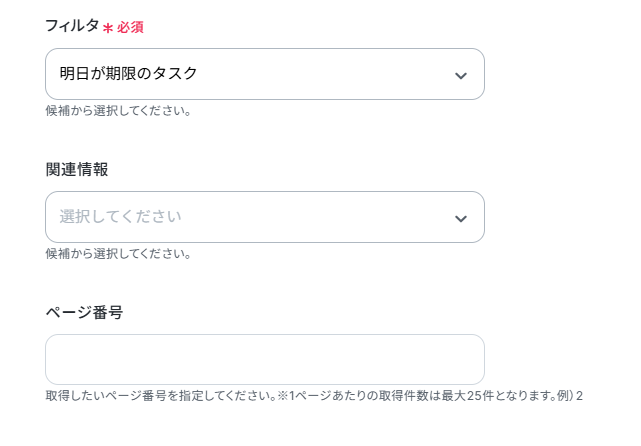Click the red 必須 required marker
641x446 pixels.
pos(131,28)
